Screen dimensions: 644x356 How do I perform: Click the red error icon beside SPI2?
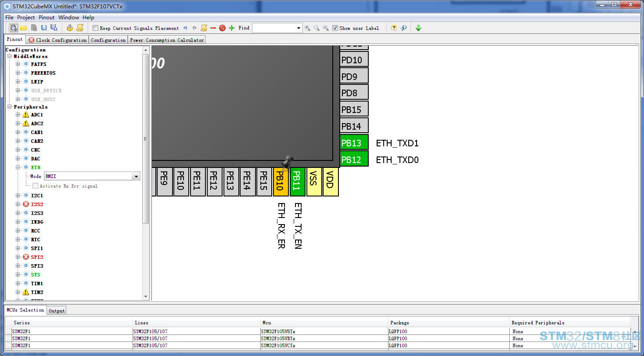pos(26,257)
